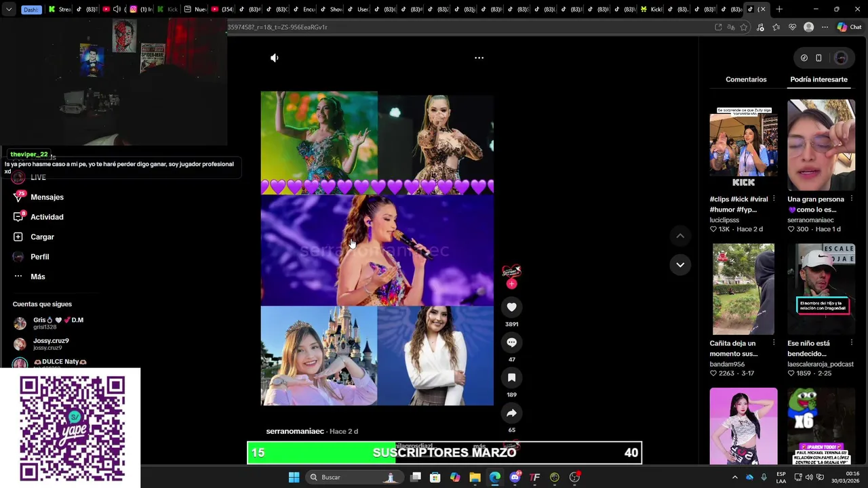Image resolution: width=868 pixels, height=488 pixels.
Task: Click TikTok coins icon in top pill
Action: [x=804, y=58]
